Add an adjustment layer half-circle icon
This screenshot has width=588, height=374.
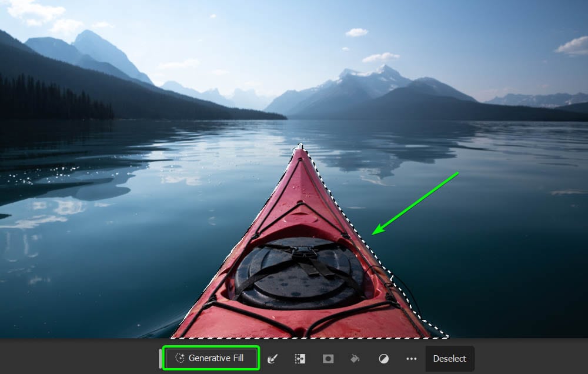(383, 359)
